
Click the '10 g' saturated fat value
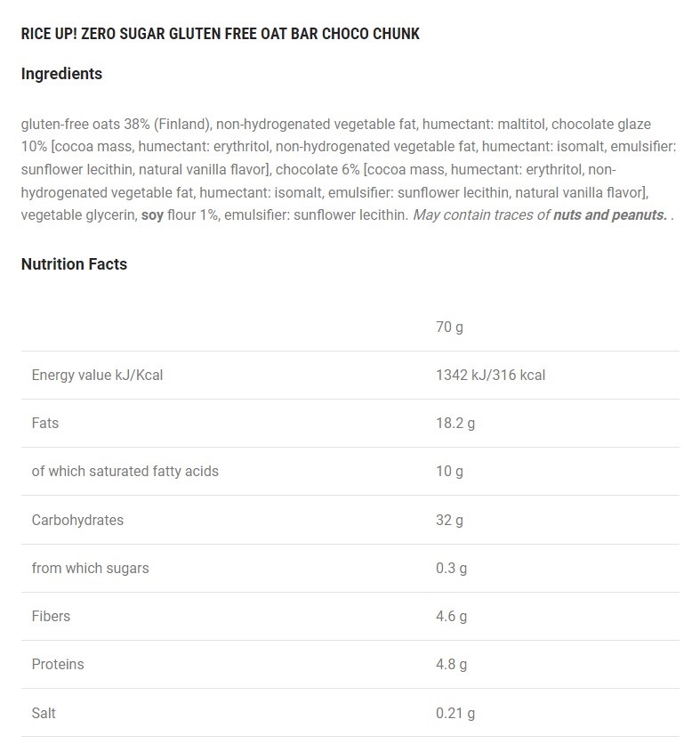tap(449, 471)
